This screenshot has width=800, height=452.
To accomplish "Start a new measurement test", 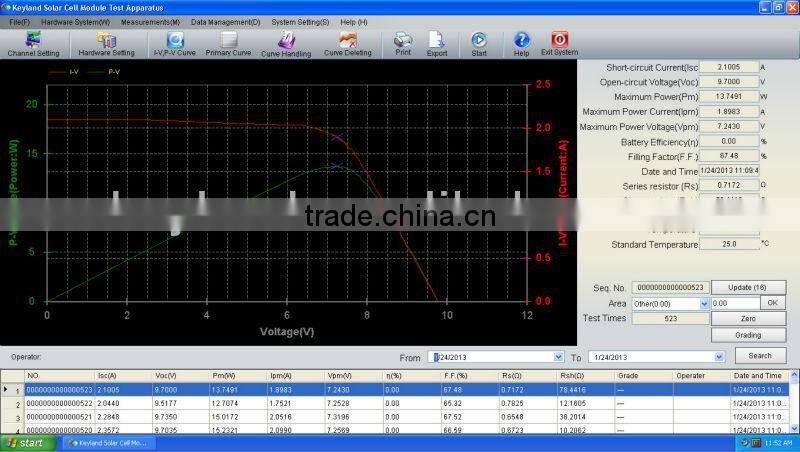I will coord(479,43).
